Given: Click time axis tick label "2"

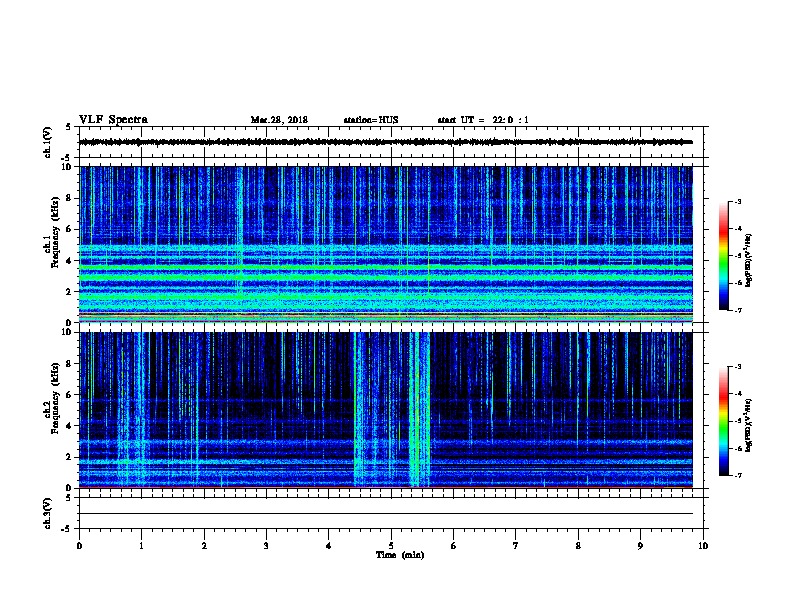Looking at the screenshot, I should coord(204,546).
